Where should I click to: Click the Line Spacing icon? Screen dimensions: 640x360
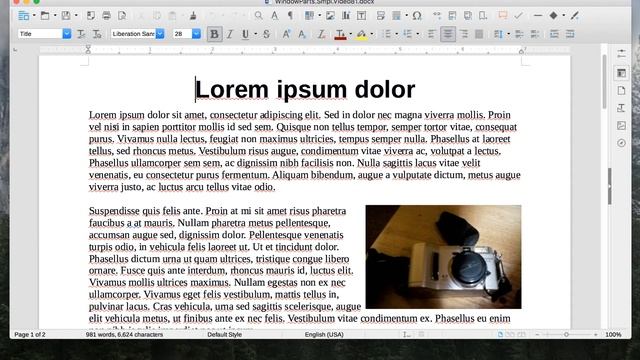pos(498,34)
